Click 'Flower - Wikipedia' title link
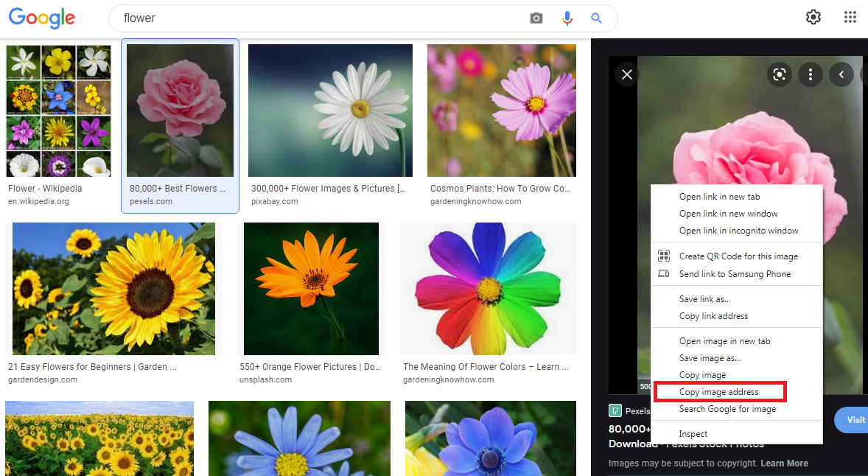Image resolution: width=868 pixels, height=476 pixels. pyautogui.click(x=45, y=188)
